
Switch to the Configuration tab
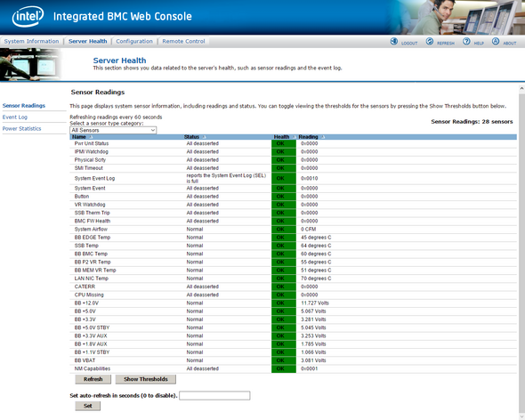coord(134,41)
